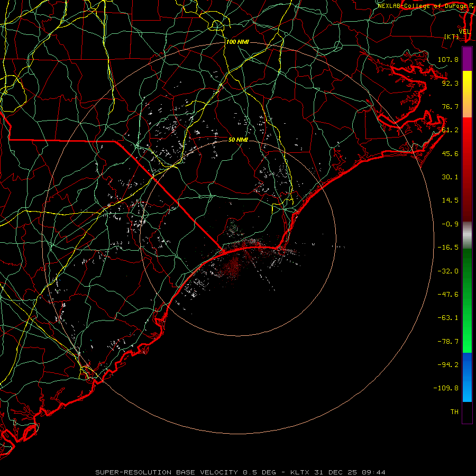Click the KLTX station identifier in caption
The image size is (476, 476).
pos(299,472)
